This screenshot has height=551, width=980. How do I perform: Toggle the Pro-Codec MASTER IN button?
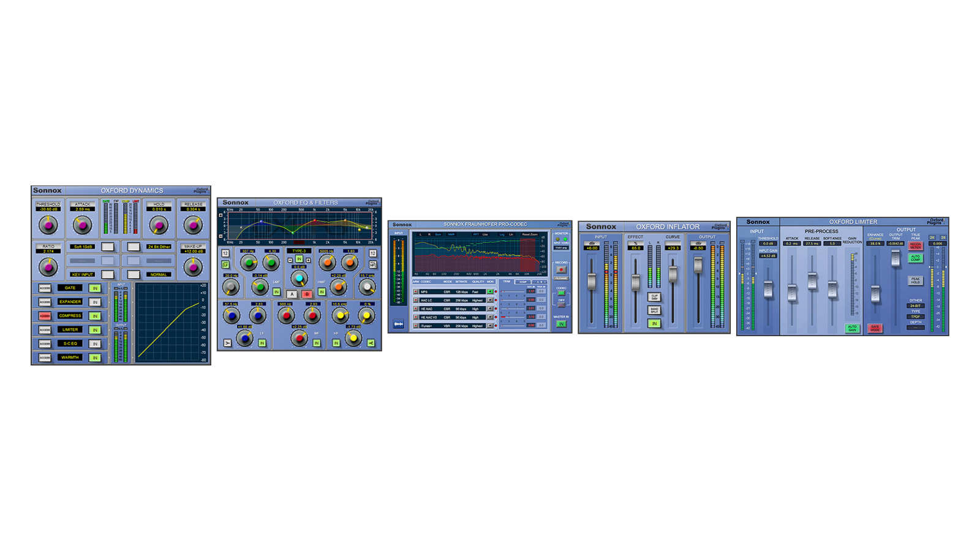562,324
